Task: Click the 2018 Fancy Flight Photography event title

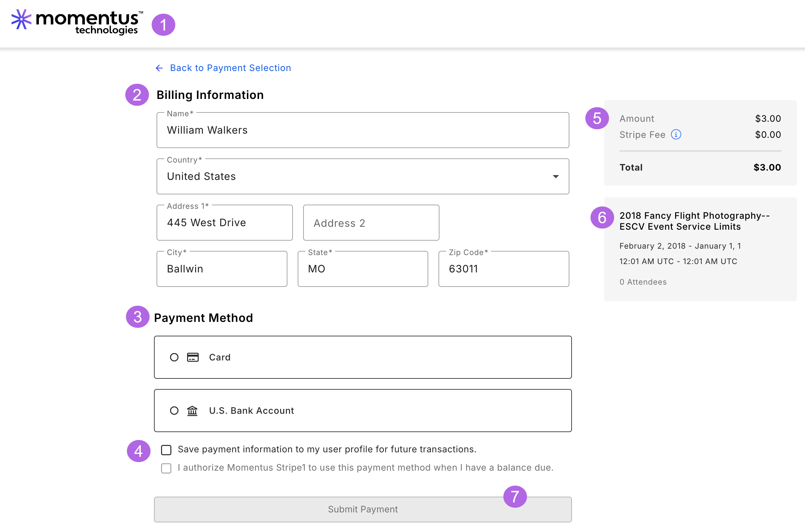Action: tap(694, 221)
